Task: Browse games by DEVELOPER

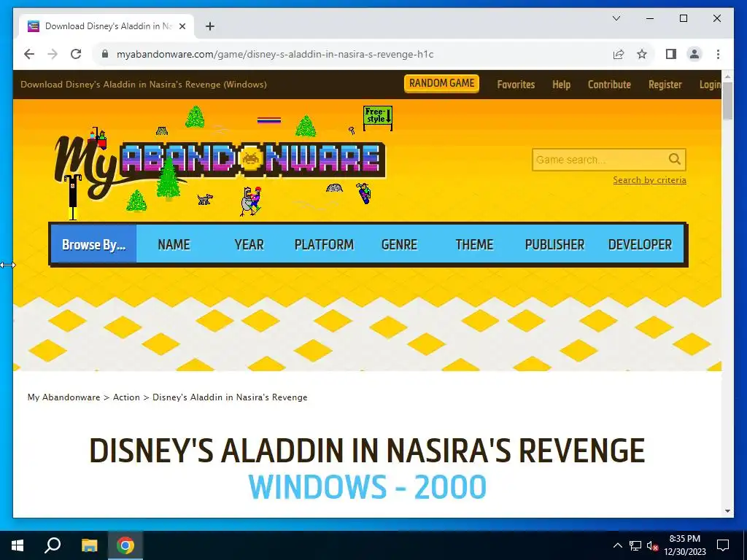Action: (640, 244)
